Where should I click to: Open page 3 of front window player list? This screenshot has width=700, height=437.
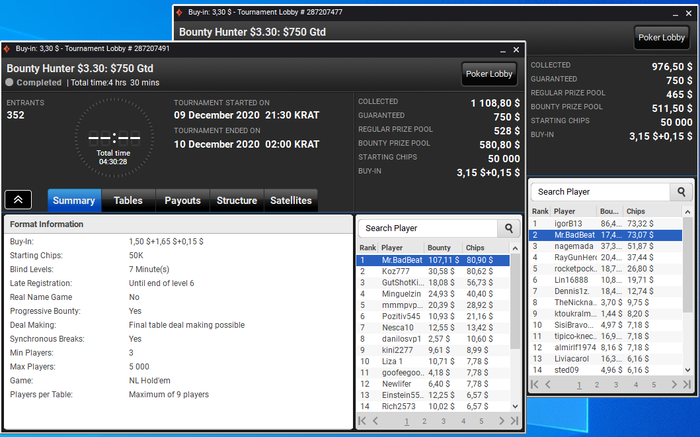click(443, 421)
